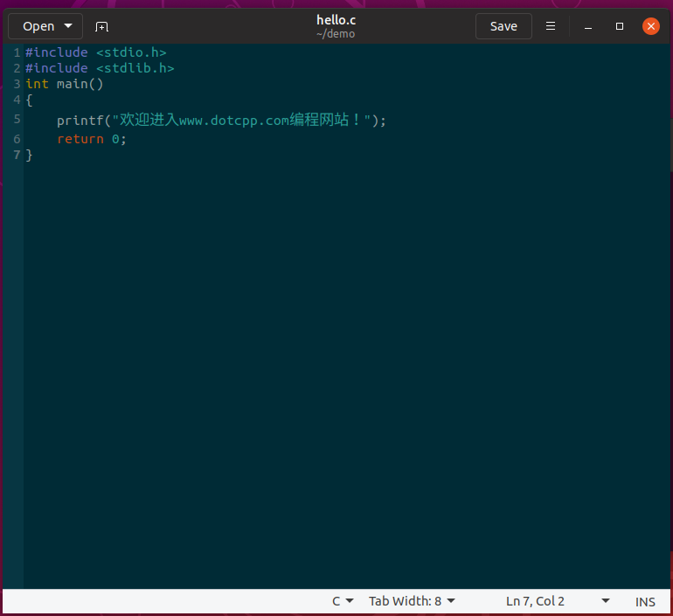Screen dimensions: 673x616
Task: Expand the Open file dropdown
Action: tap(68, 26)
